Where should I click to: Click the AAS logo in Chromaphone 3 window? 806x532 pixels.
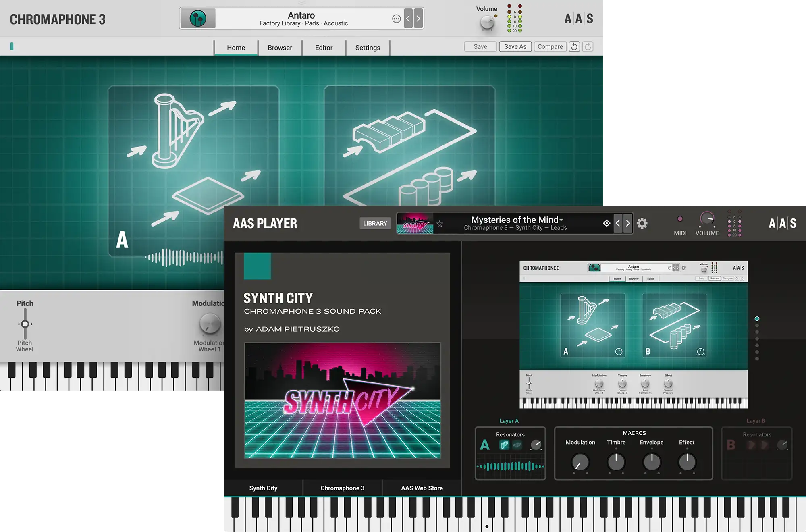coord(579,19)
